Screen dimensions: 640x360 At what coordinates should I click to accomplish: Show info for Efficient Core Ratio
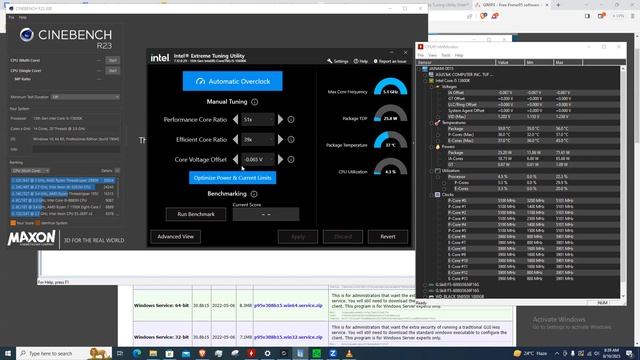click(291, 140)
